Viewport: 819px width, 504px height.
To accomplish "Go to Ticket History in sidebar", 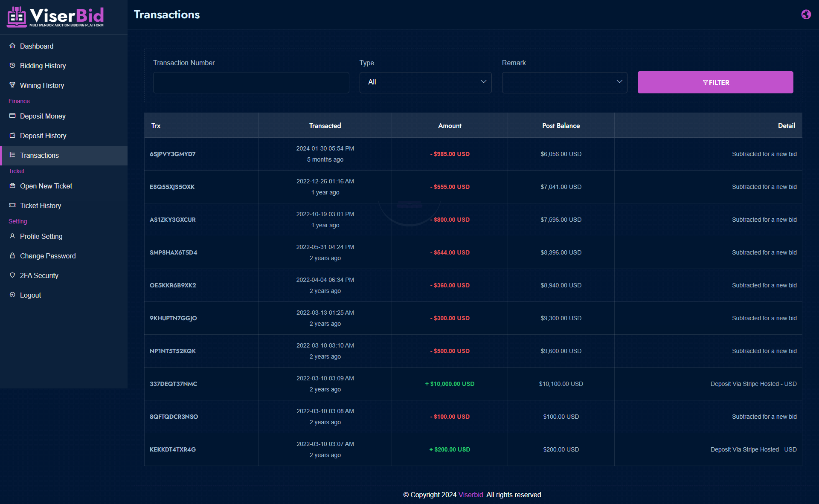I will (41, 206).
